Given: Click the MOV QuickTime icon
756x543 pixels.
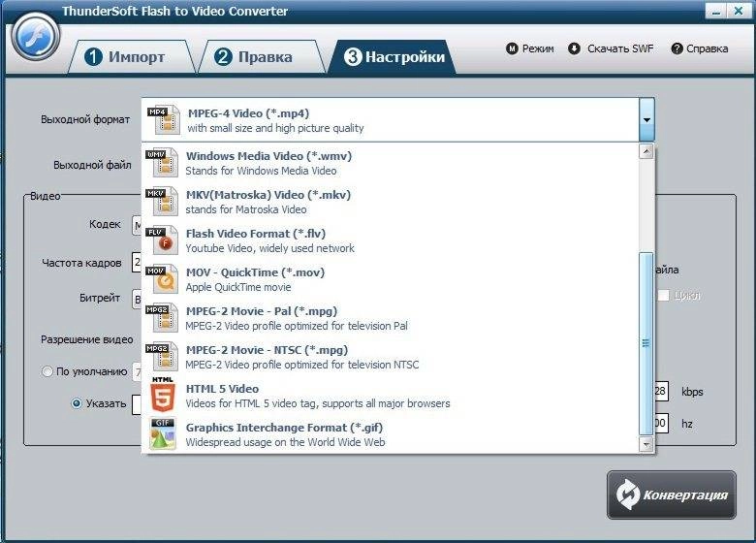Looking at the screenshot, I should (162, 278).
